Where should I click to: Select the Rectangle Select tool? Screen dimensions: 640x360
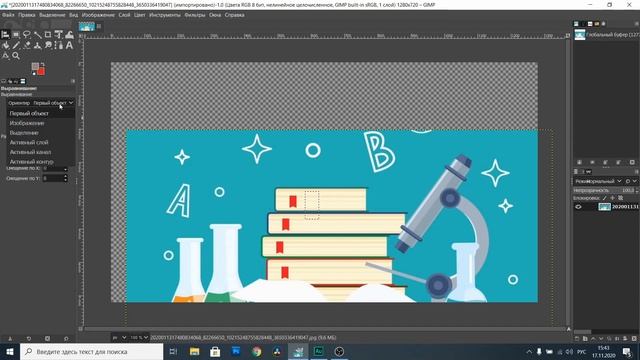pos(16,35)
